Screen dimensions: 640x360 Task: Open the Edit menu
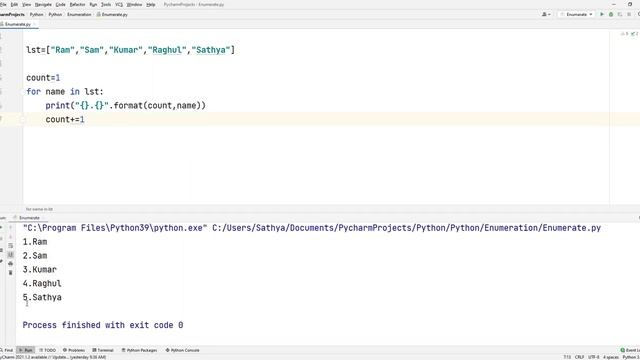point(14,4)
